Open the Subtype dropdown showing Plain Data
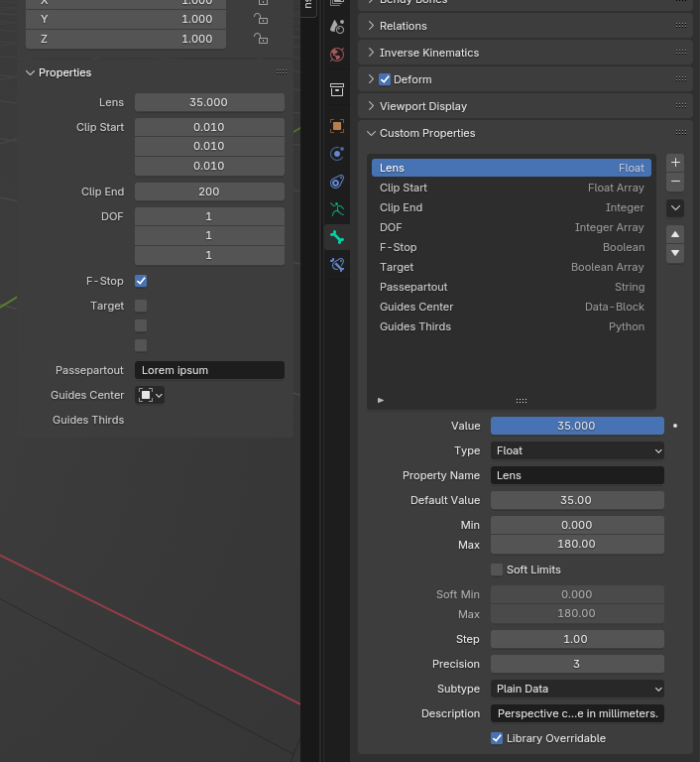 [577, 689]
